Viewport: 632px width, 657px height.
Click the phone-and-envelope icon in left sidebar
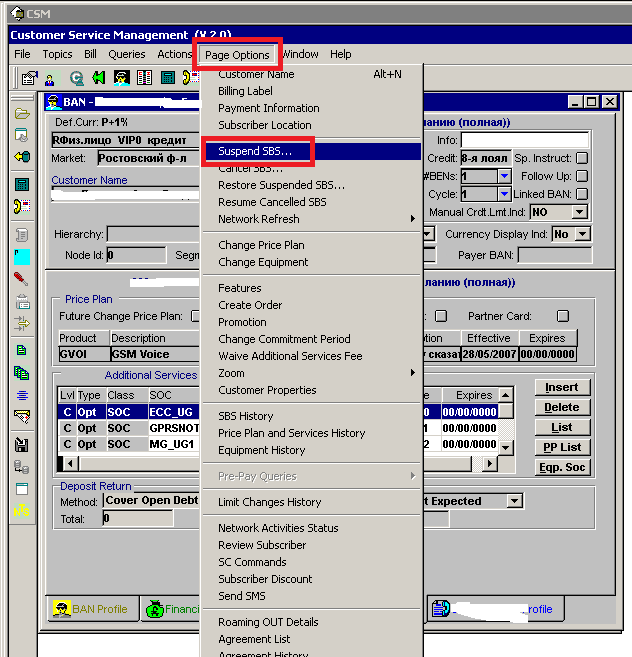coord(22,206)
